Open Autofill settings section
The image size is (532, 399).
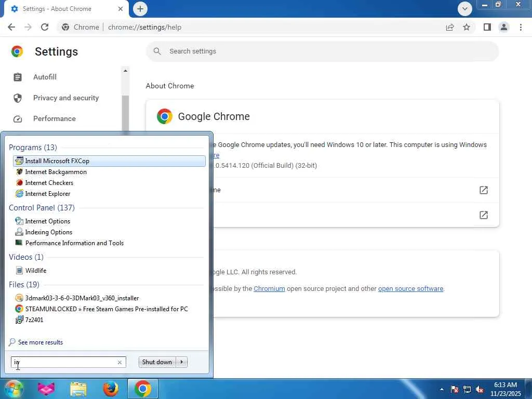(45, 77)
